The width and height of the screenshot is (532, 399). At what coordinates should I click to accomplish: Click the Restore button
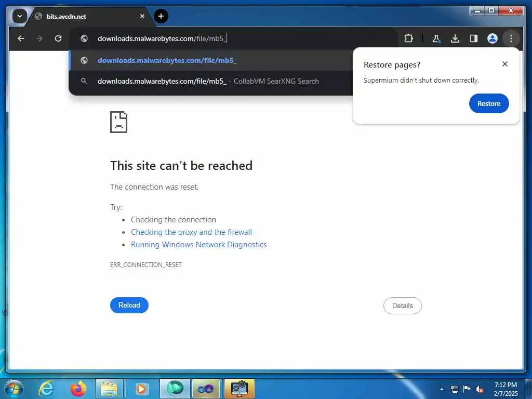click(489, 103)
